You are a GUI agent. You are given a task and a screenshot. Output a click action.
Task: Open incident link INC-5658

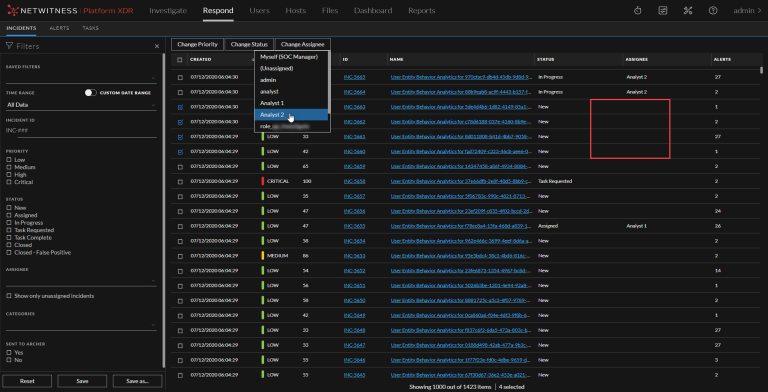(354, 181)
